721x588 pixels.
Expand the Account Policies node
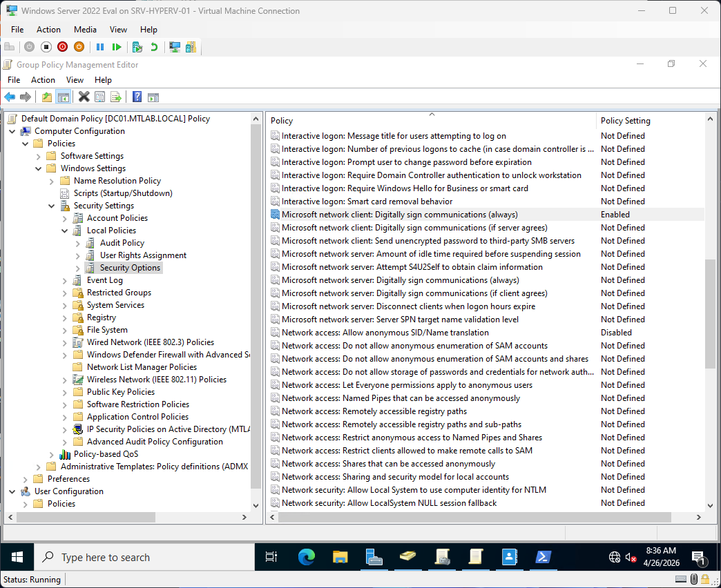click(x=65, y=218)
